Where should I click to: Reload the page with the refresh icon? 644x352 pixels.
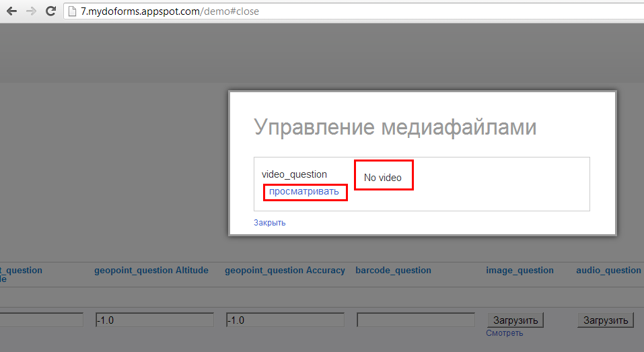click(50, 11)
